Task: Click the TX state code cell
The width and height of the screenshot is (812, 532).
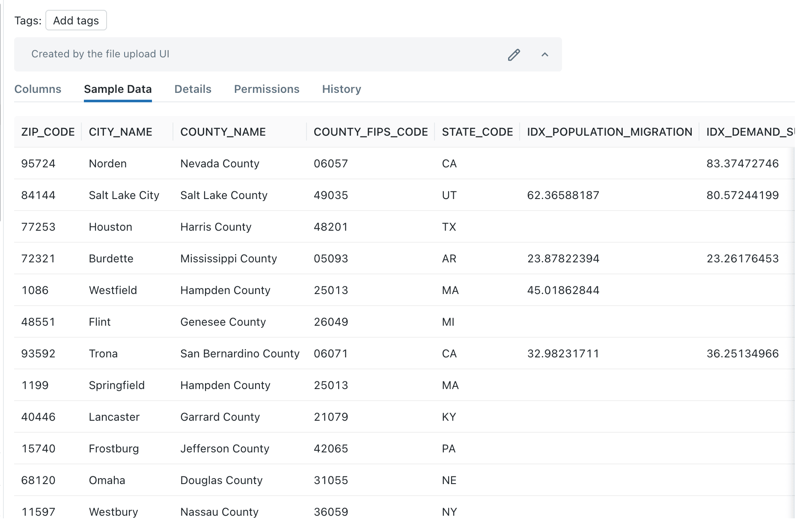Action: 449,227
